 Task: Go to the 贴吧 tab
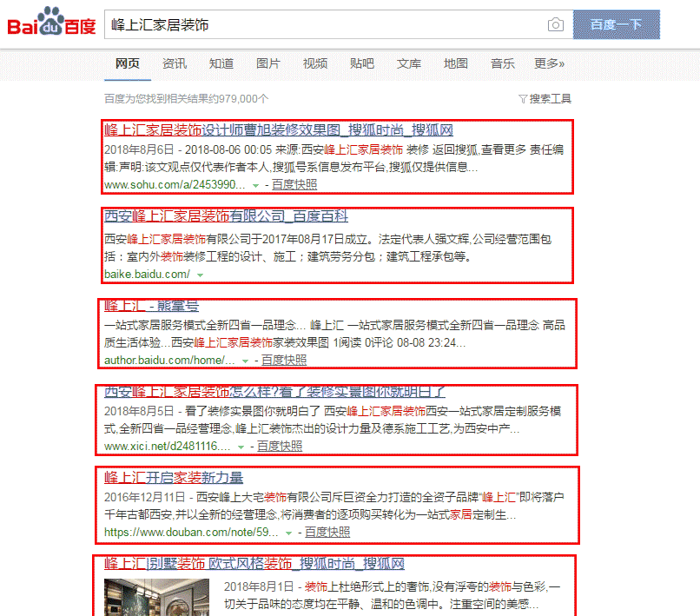point(362,64)
